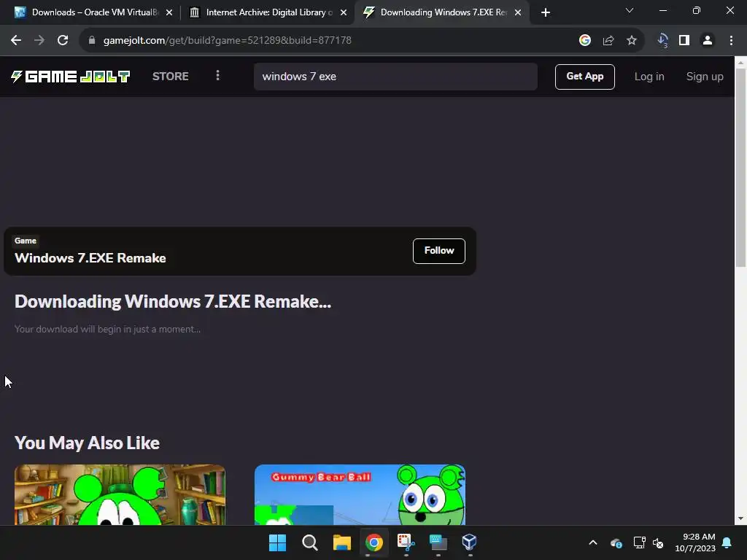
Task: Open the Chrome profile menu
Action: 708,41
